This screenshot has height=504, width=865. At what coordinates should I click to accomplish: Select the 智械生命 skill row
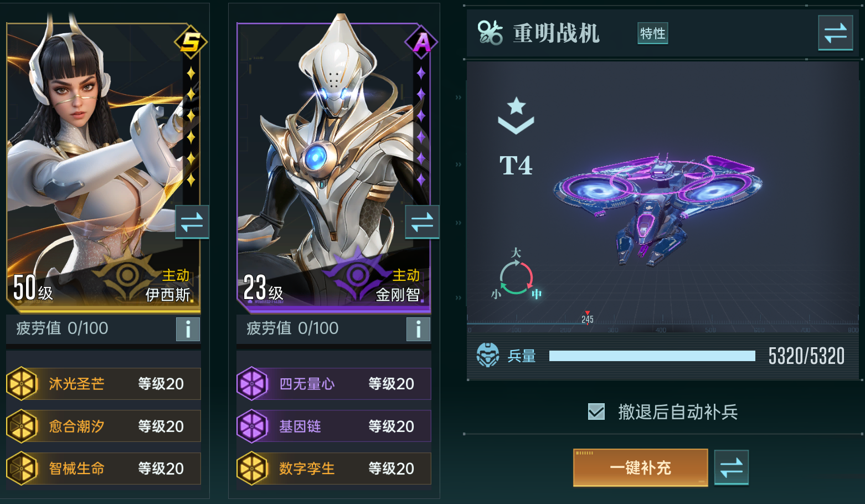point(104,468)
